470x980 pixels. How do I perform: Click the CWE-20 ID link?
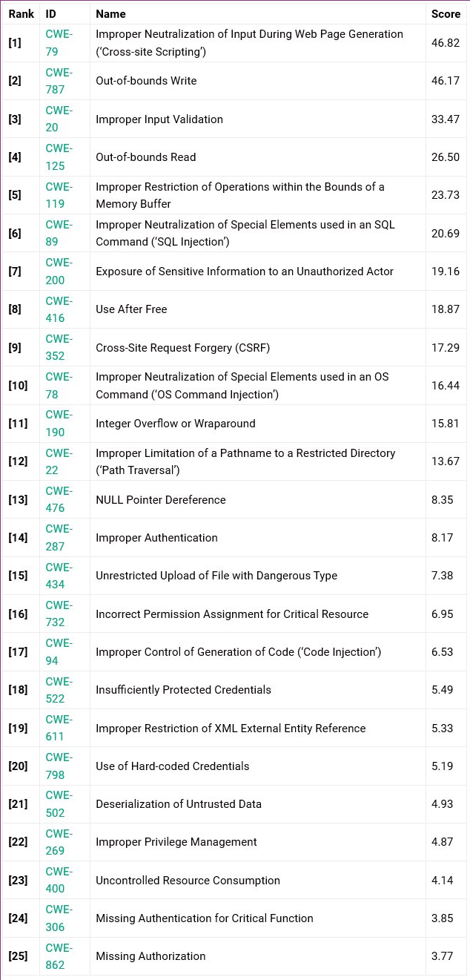59,119
